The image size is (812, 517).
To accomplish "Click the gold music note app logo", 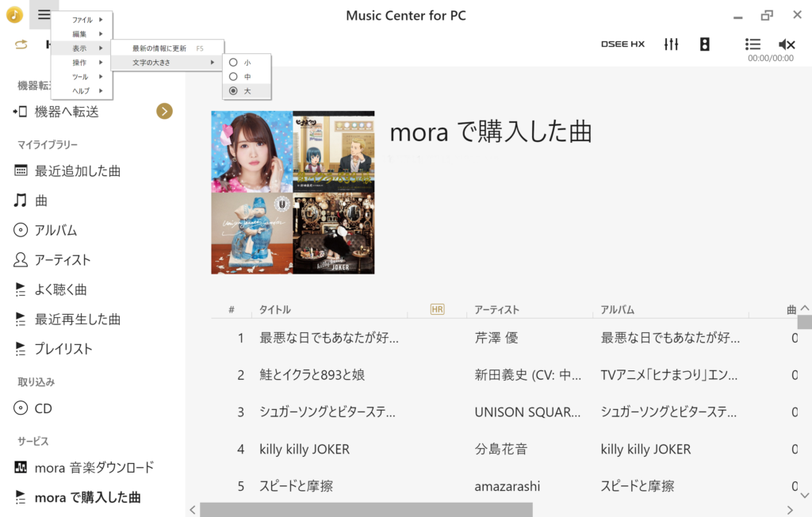I will tap(14, 14).
